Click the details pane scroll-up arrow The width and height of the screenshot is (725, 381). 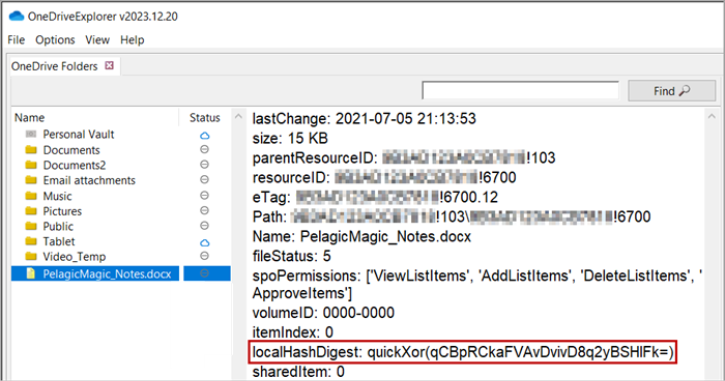click(711, 117)
